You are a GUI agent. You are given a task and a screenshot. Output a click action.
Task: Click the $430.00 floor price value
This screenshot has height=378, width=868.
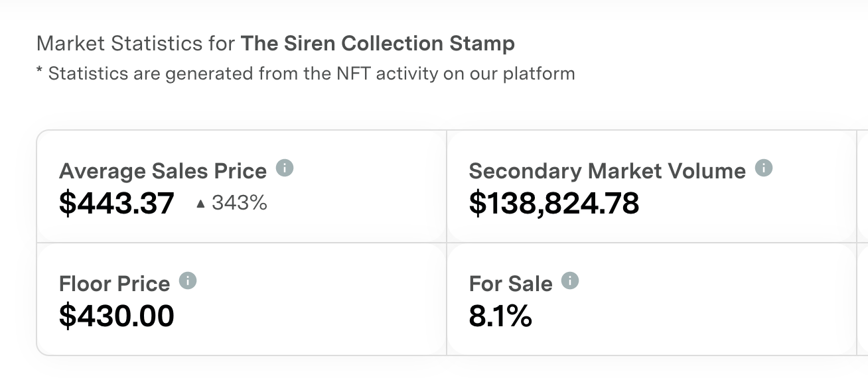(x=117, y=316)
